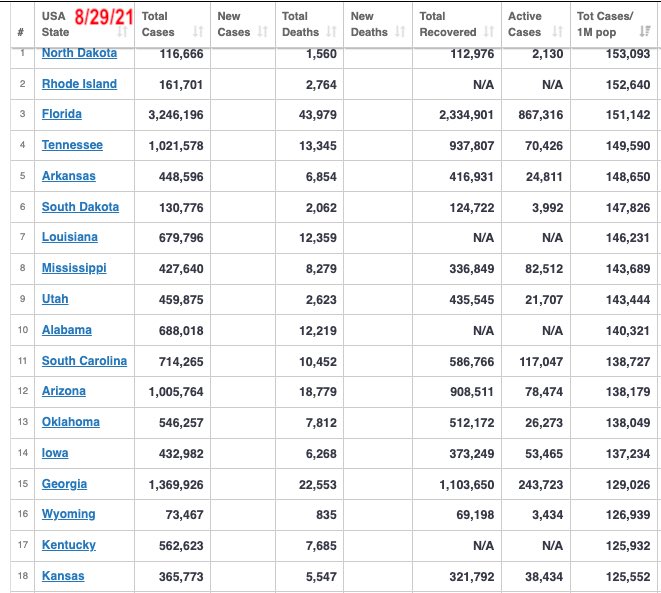Click the # rank column header
This screenshot has width=661, height=593.
(21, 32)
